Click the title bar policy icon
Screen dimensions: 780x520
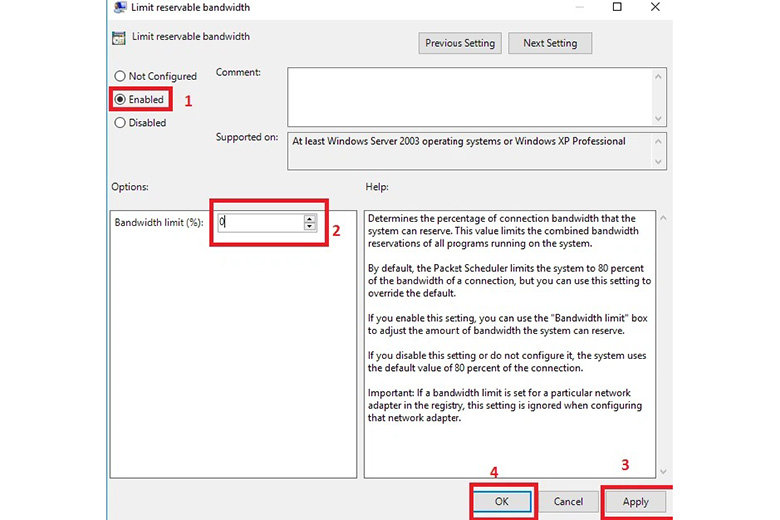click(119, 8)
